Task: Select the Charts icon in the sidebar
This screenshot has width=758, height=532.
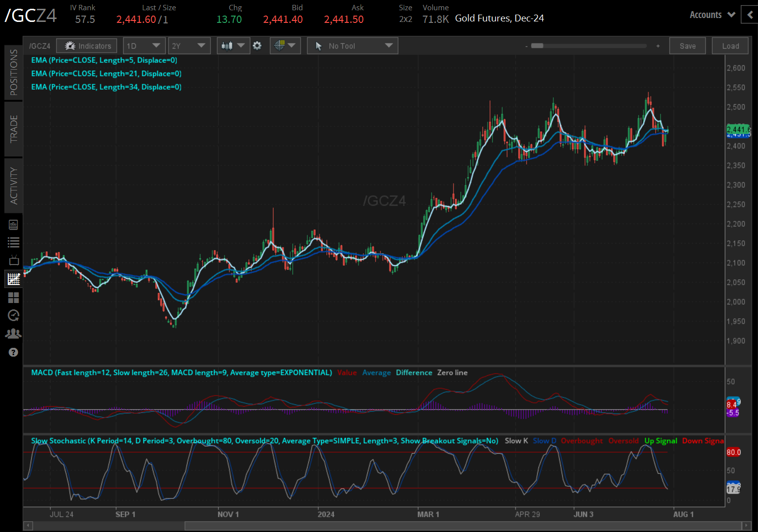Action: 13,279
